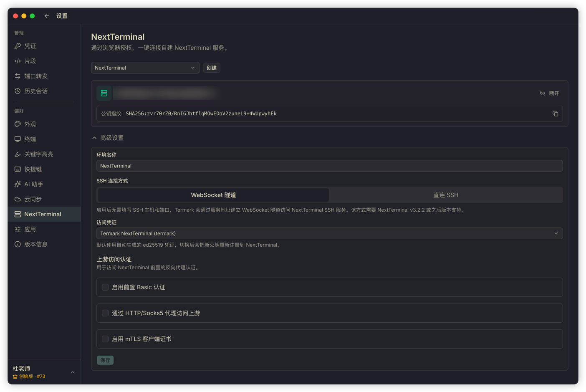Click the NextTerminal page title

tap(118, 37)
